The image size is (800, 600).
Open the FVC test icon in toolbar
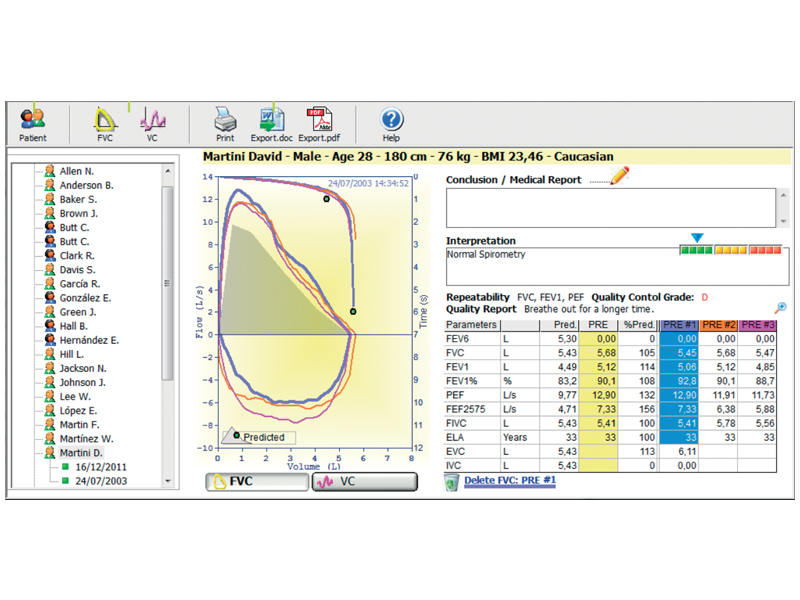[x=105, y=124]
